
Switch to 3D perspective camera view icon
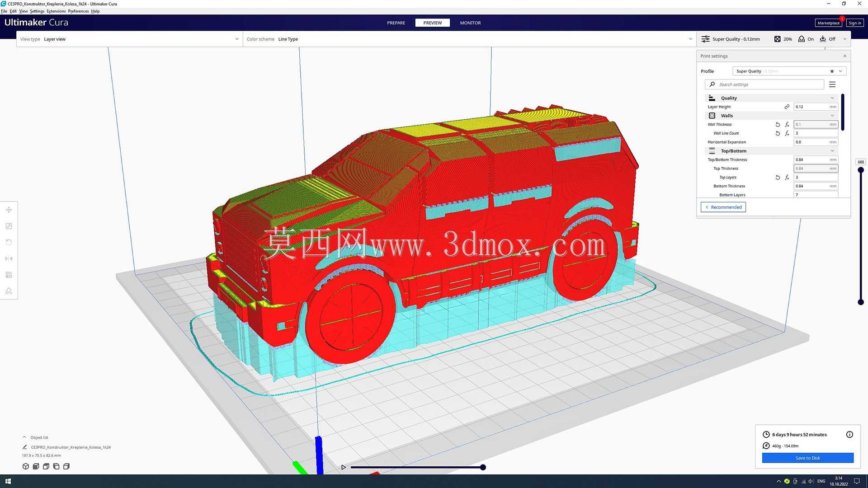click(x=26, y=466)
